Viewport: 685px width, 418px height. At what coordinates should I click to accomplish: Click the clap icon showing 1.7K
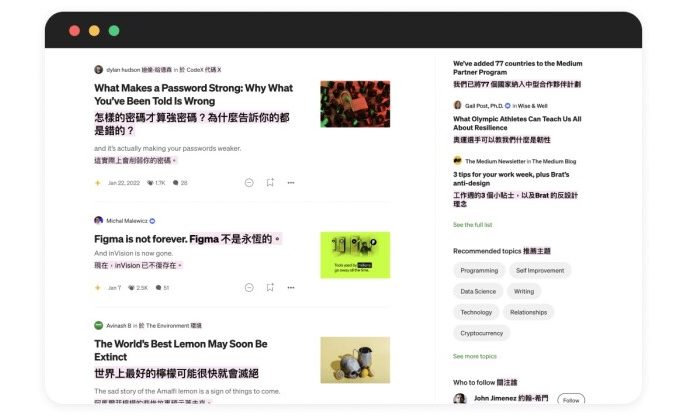pos(150,183)
